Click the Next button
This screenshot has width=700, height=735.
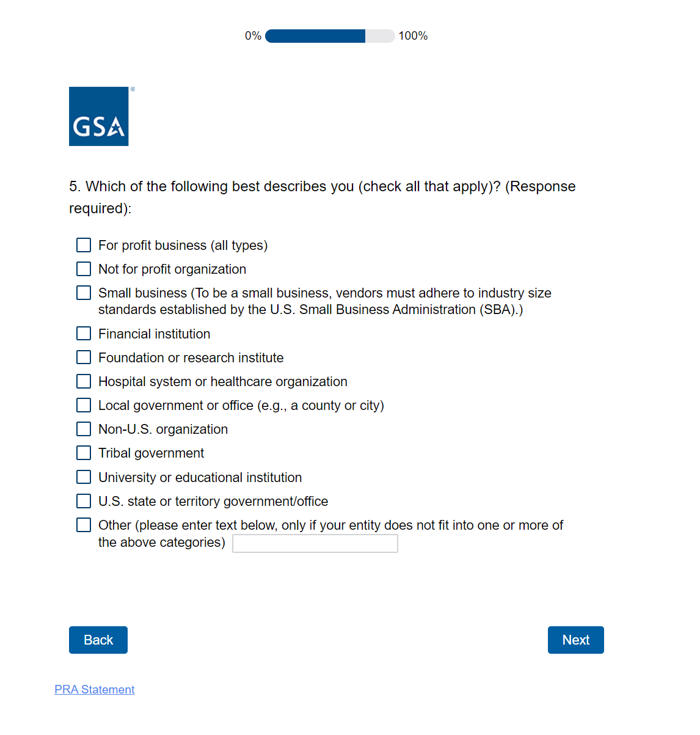coord(575,640)
